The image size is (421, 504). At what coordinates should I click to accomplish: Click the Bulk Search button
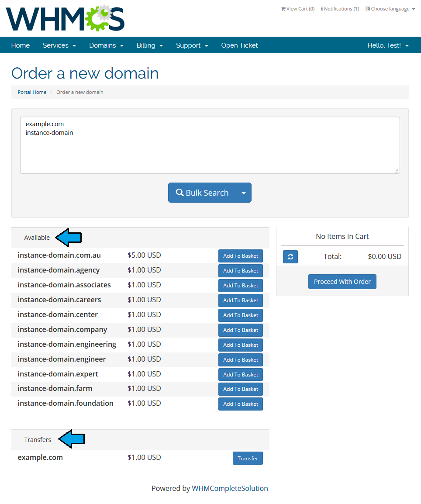pos(202,193)
